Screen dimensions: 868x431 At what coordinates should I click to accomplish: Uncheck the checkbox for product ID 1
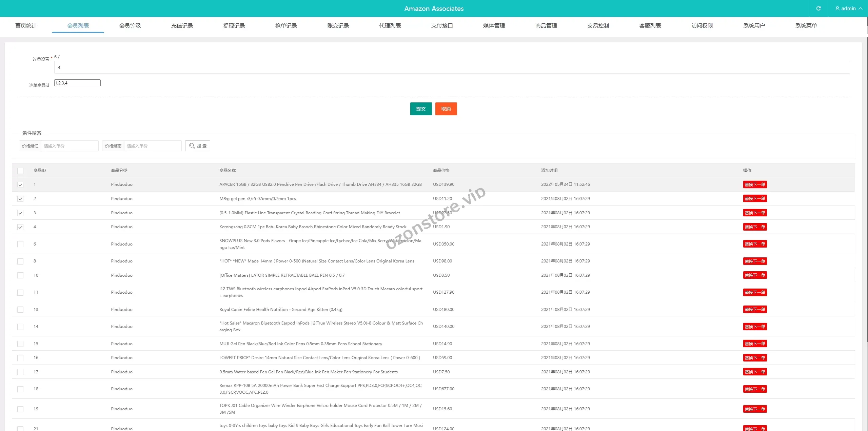tap(20, 185)
